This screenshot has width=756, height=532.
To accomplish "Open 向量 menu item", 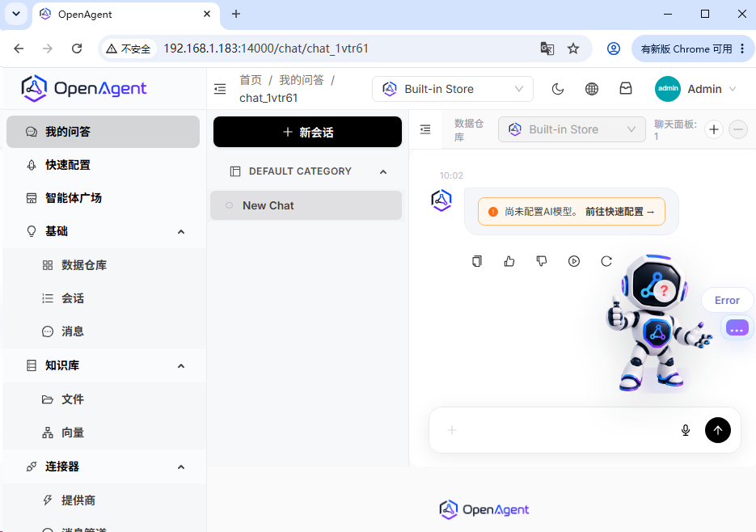I will (x=103, y=433).
